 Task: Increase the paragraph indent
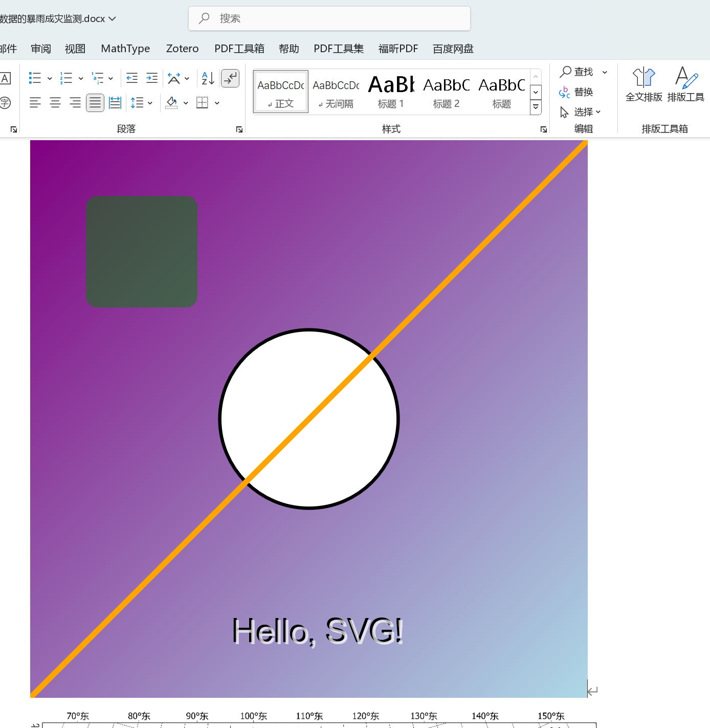pos(152,78)
